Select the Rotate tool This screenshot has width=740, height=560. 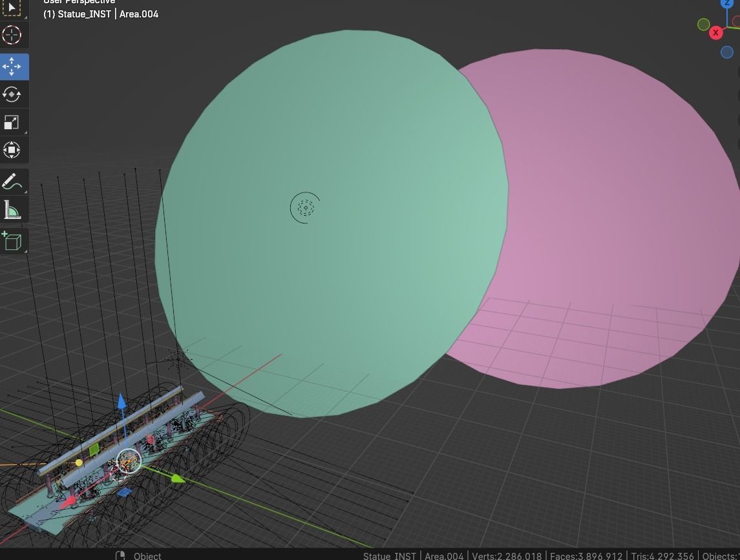coord(12,94)
